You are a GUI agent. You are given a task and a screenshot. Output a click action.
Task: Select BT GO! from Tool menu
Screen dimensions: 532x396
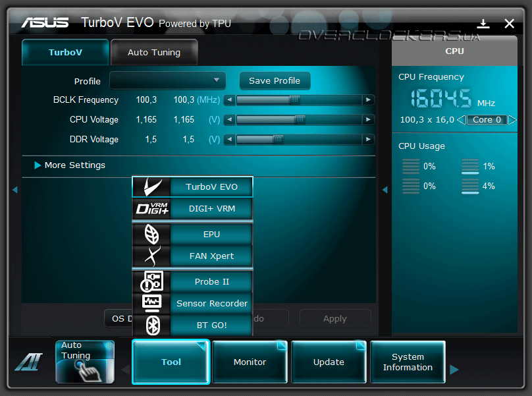pos(211,325)
